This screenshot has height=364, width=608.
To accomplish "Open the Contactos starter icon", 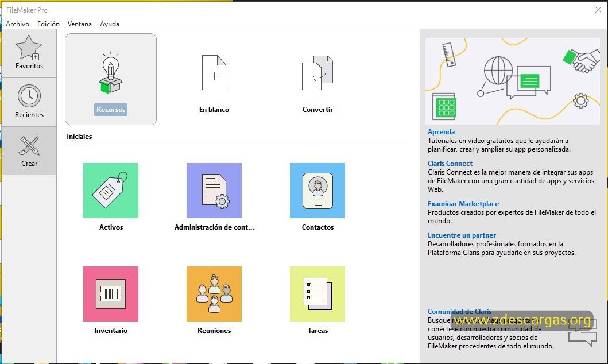I will pos(317,191).
